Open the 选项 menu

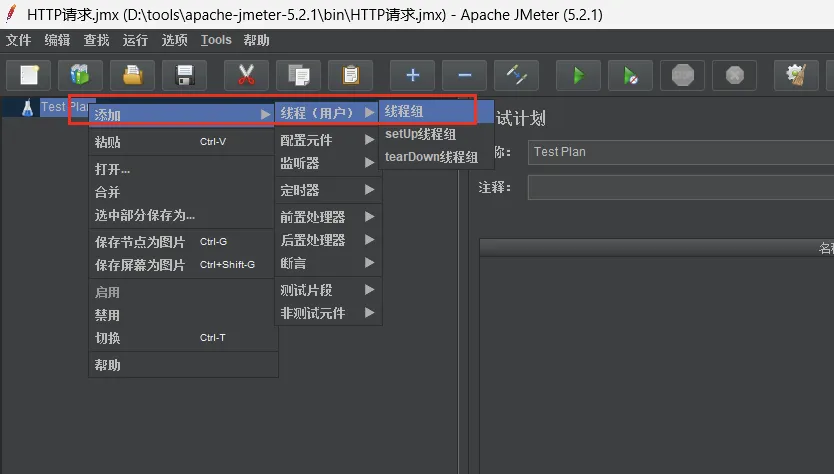(174, 40)
